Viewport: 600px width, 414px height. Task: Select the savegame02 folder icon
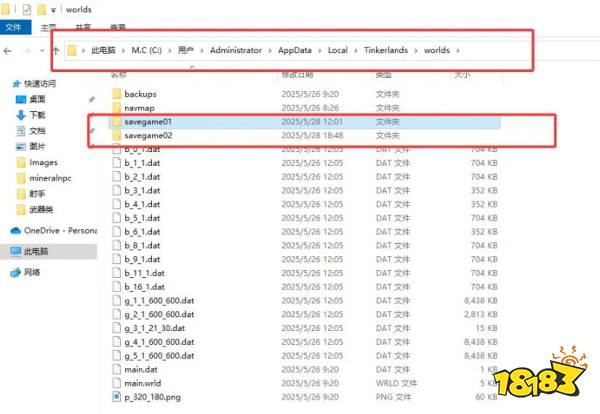(x=117, y=135)
